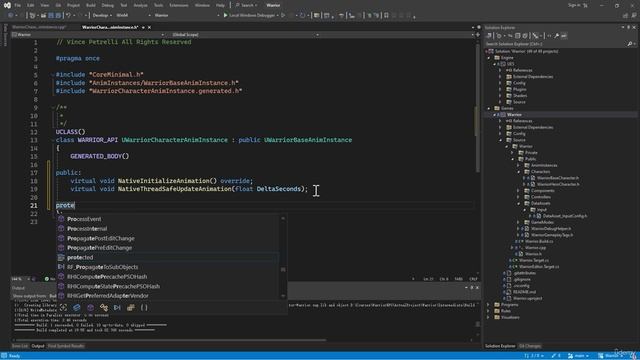Viewport: 640px width, 360px height.
Task: Choose the protected keyword suggestion
Action: point(167,258)
